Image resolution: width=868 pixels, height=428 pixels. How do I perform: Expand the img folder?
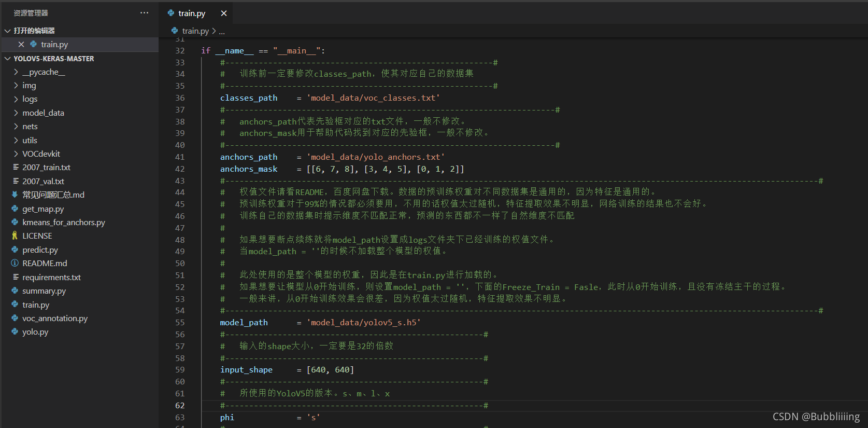[16, 86]
